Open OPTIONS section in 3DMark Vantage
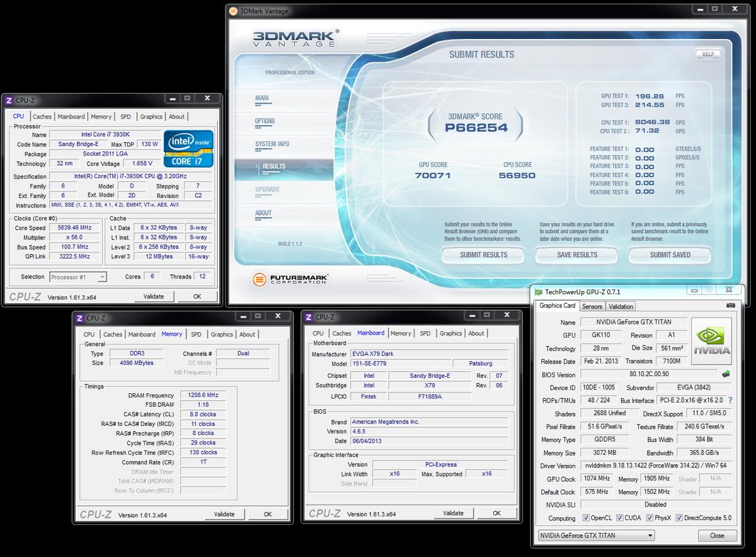The image size is (756, 557). coord(265,121)
